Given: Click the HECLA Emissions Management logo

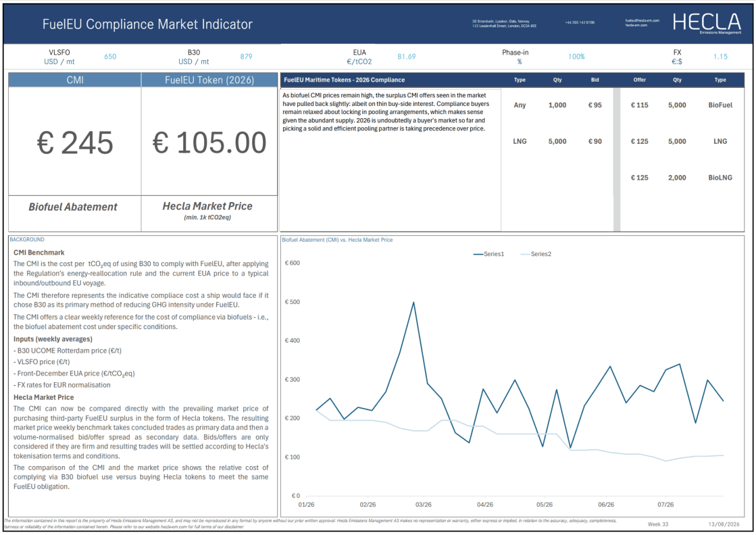Looking at the screenshot, I should [707, 23].
